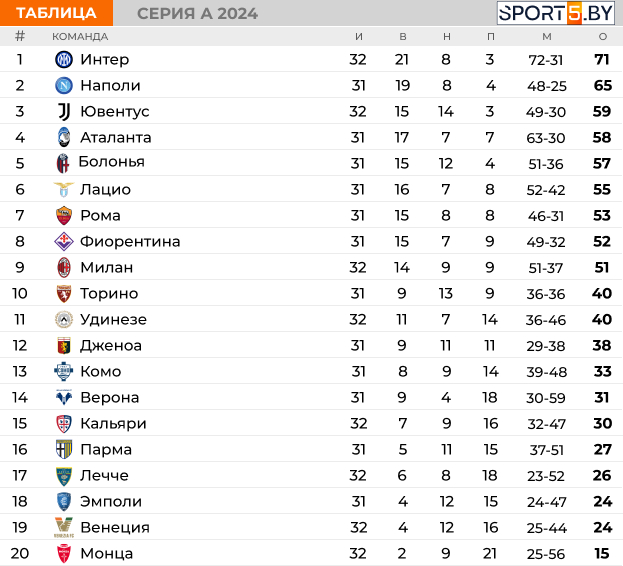Click the Fiorentina purple logo
The width and height of the screenshot is (623, 566).
(64, 241)
